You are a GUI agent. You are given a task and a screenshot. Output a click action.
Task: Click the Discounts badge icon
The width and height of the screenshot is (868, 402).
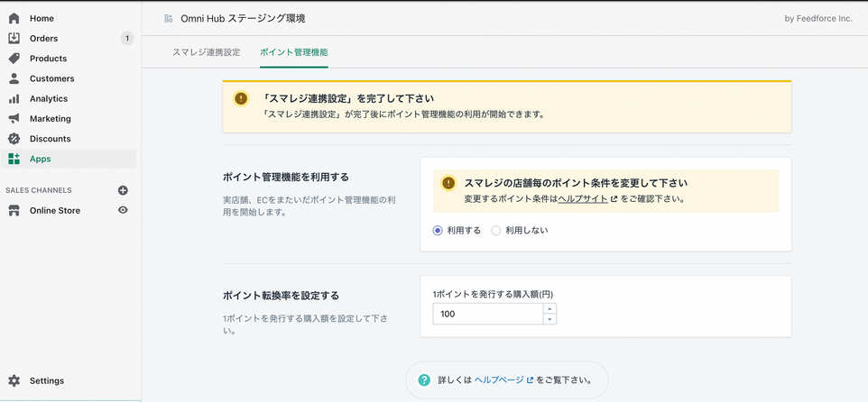tap(14, 139)
